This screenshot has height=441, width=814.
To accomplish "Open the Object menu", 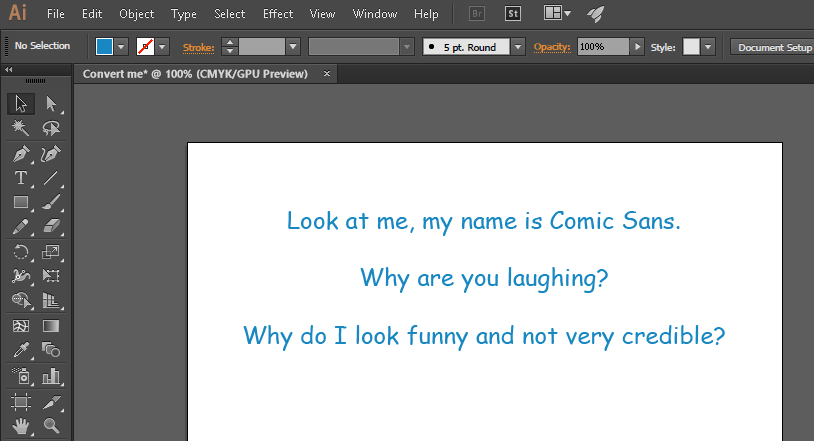I will pos(137,14).
